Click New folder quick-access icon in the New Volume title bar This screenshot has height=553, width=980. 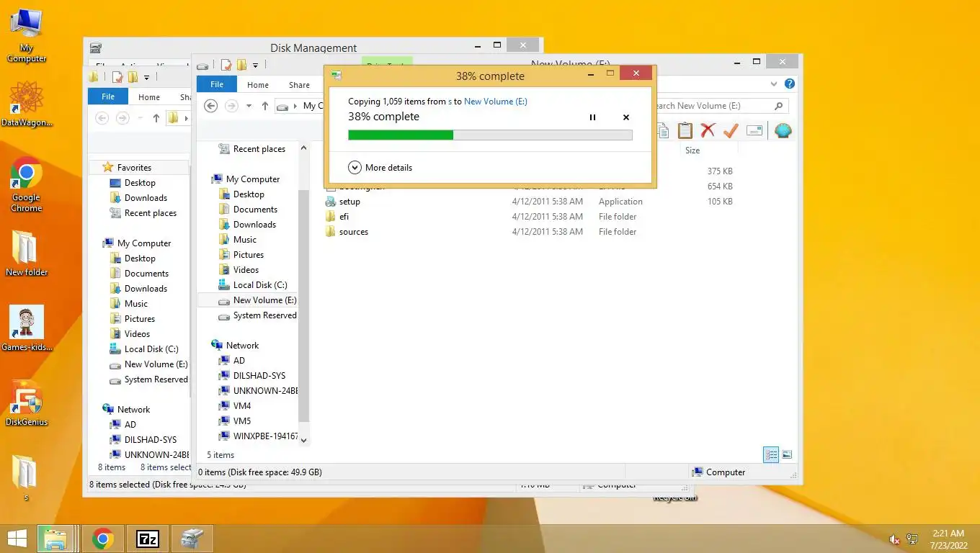[x=241, y=65]
